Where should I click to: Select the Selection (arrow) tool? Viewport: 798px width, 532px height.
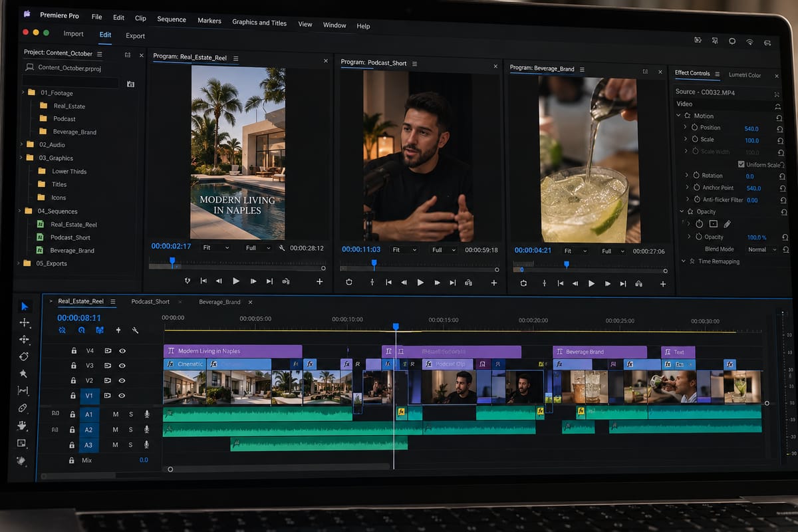pyautogui.click(x=25, y=307)
